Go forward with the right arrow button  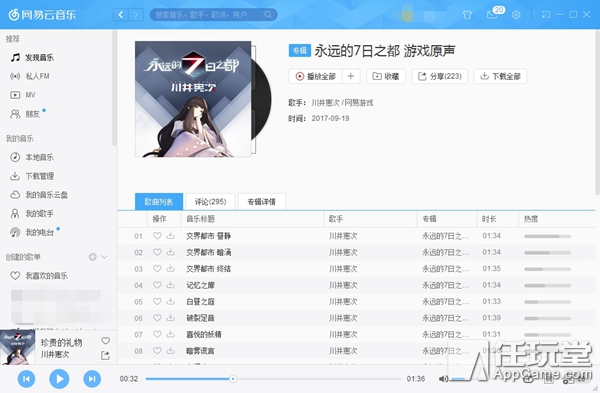pos(136,15)
